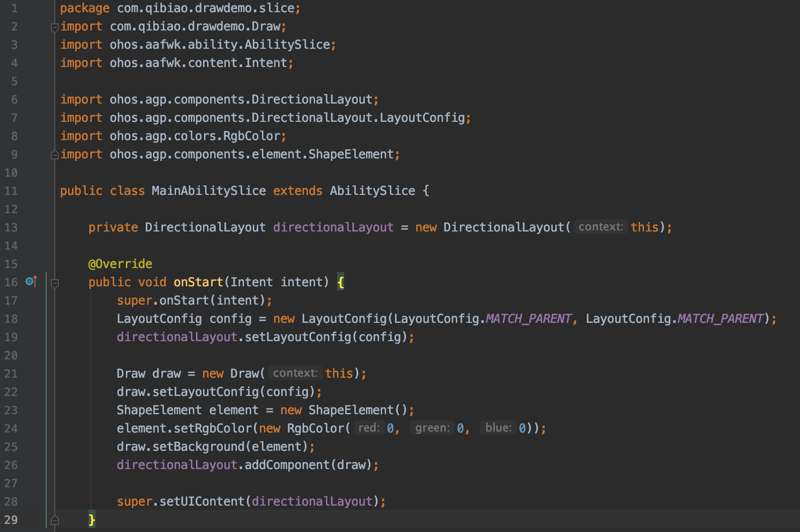Click the second MATCH_PARENT constant on line 18
Image resolution: width=800 pixels, height=532 pixels.
click(x=720, y=319)
